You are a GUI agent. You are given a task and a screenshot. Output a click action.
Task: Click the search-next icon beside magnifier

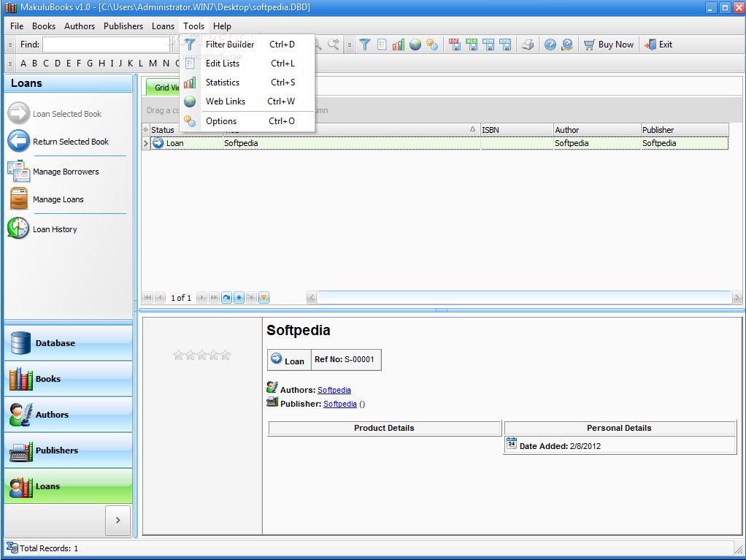pyautogui.click(x=334, y=45)
